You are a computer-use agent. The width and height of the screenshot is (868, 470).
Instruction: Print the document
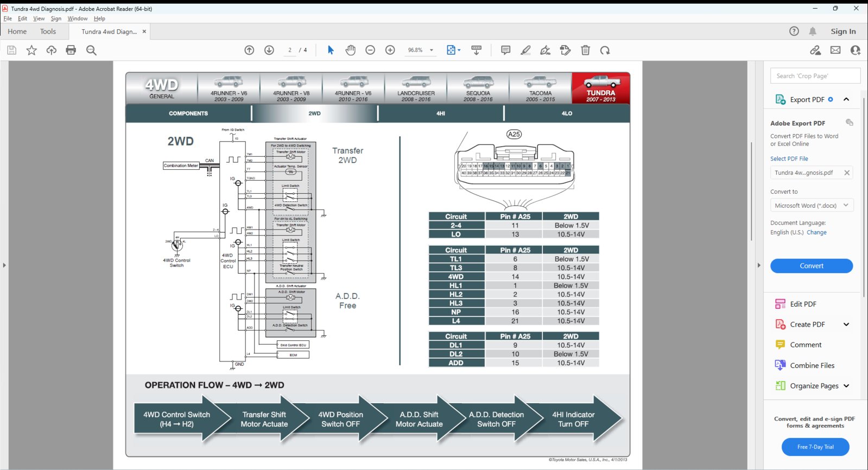(x=71, y=50)
